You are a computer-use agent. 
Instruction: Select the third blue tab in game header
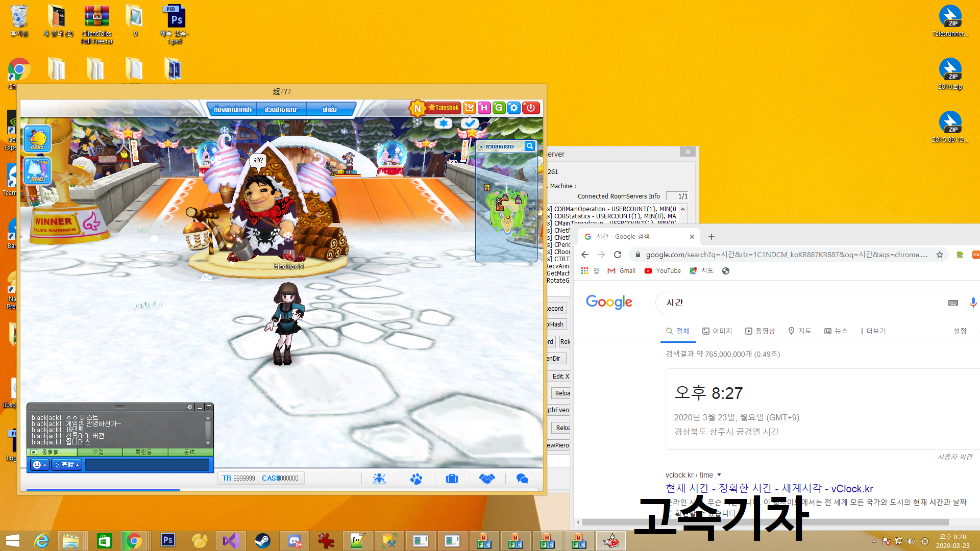point(330,109)
